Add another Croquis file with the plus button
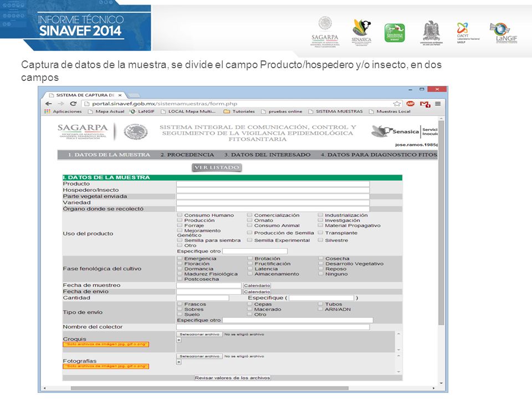This screenshot has width=532, height=399. coord(179,340)
